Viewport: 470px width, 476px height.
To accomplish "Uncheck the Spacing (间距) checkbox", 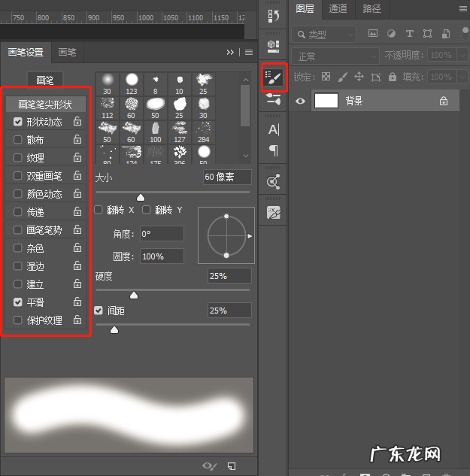I will [99, 311].
